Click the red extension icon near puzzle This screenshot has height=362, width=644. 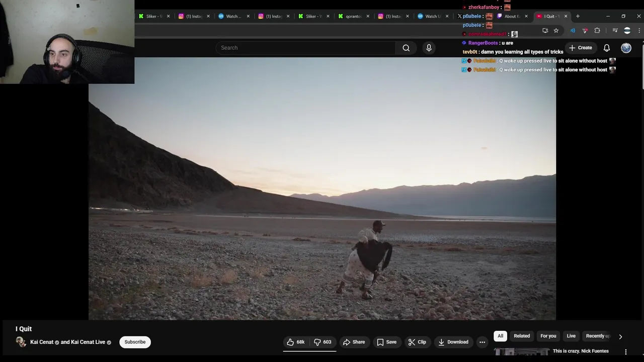coord(585,31)
